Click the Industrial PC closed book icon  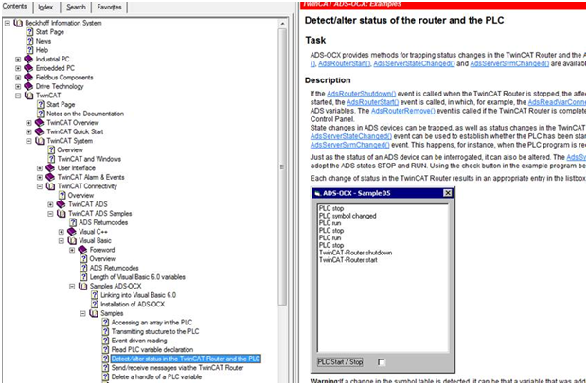click(28, 60)
